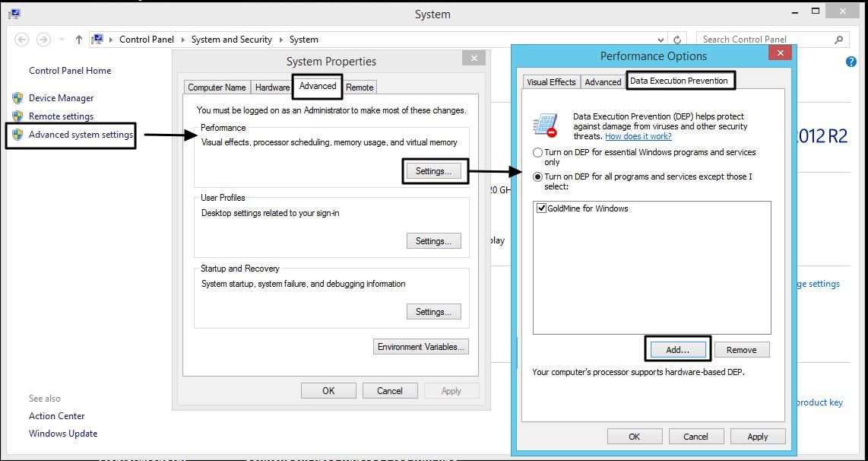The width and height of the screenshot is (868, 461).
Task: Click the up one level arrow
Action: click(79, 40)
